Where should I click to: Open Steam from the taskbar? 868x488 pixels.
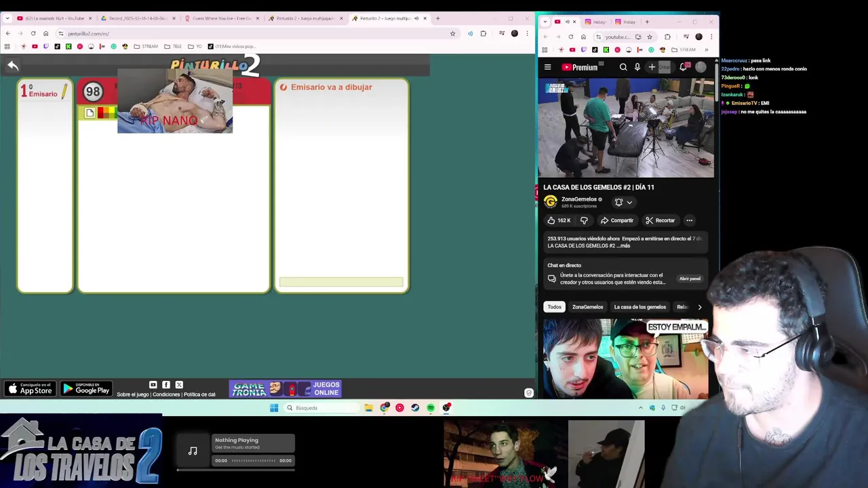(x=415, y=407)
